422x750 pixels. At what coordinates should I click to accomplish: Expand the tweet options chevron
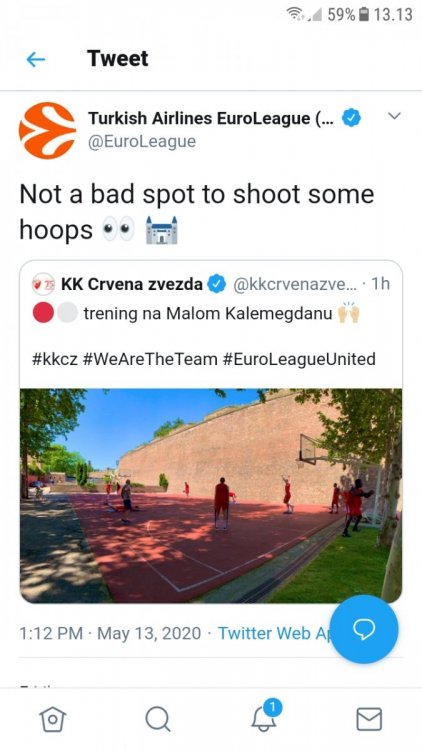[x=394, y=116]
